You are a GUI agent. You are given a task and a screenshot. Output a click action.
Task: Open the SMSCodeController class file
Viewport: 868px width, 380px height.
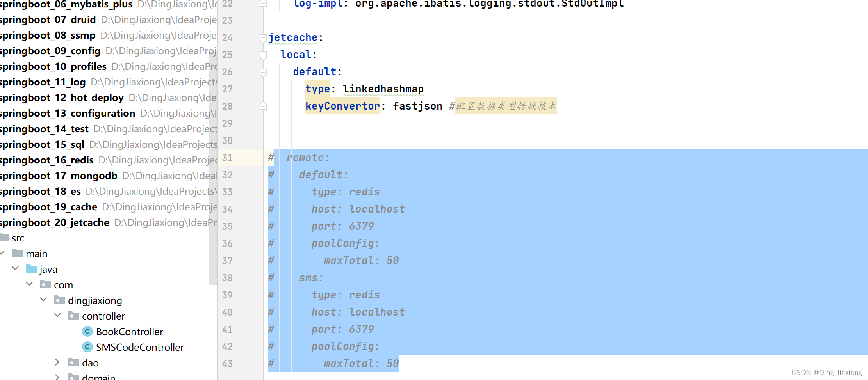click(x=140, y=347)
